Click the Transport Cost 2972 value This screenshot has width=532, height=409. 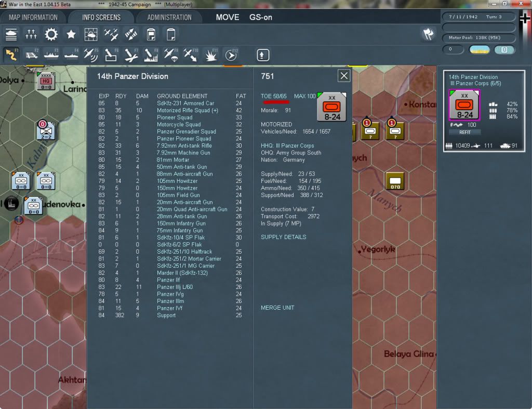click(313, 216)
